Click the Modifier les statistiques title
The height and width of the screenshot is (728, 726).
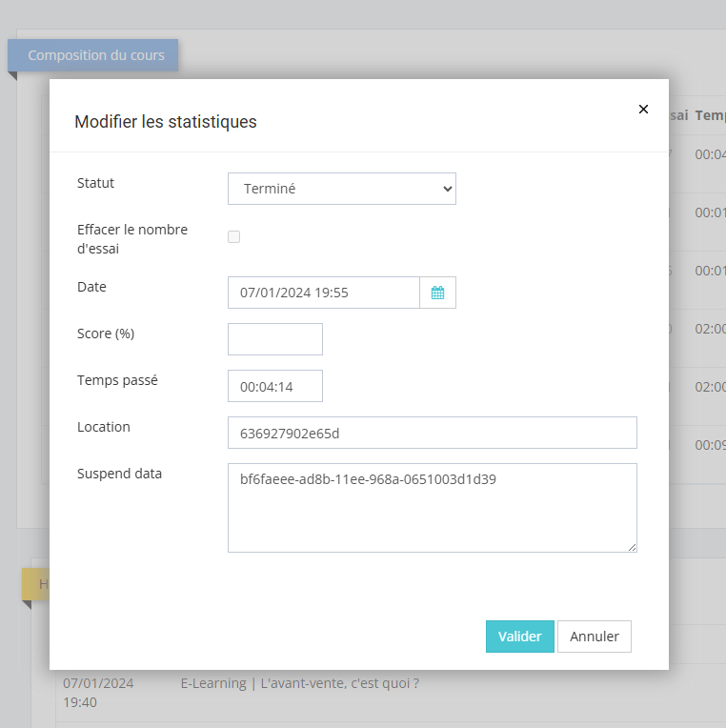pyautogui.click(x=165, y=122)
